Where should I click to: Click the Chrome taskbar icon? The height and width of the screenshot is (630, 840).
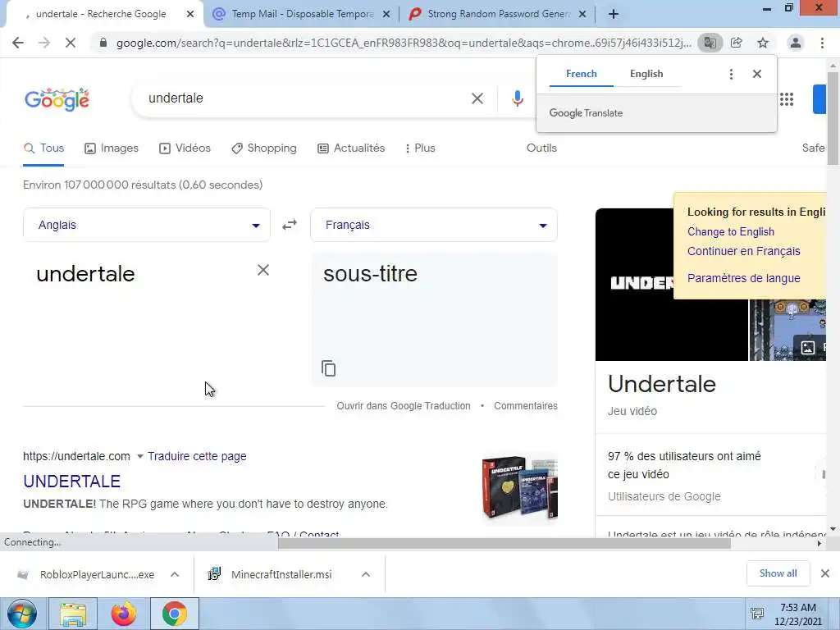coord(174,614)
